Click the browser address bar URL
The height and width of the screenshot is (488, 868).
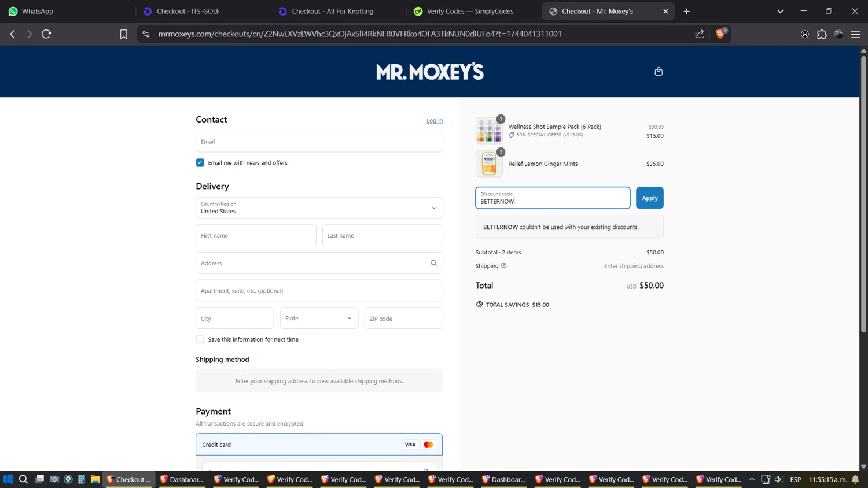click(360, 34)
